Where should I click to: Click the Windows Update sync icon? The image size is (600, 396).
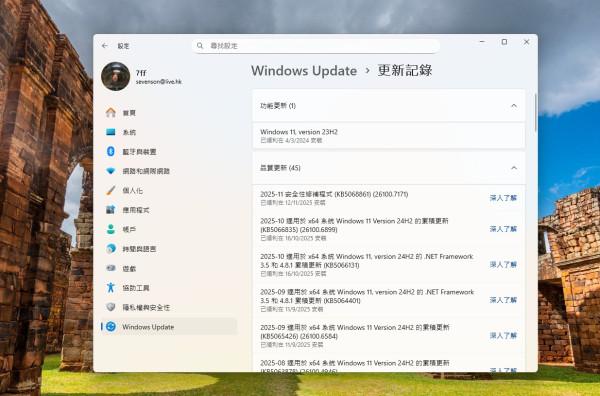pos(111,327)
